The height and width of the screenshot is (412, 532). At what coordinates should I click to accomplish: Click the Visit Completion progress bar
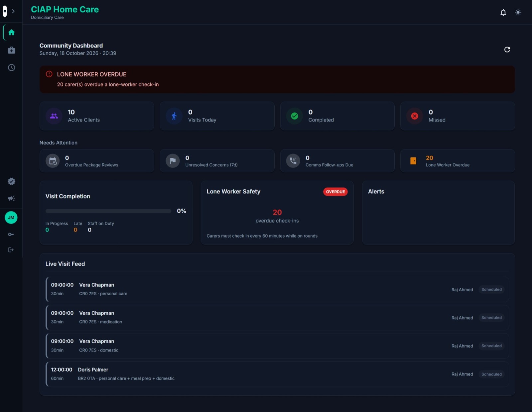tap(108, 211)
